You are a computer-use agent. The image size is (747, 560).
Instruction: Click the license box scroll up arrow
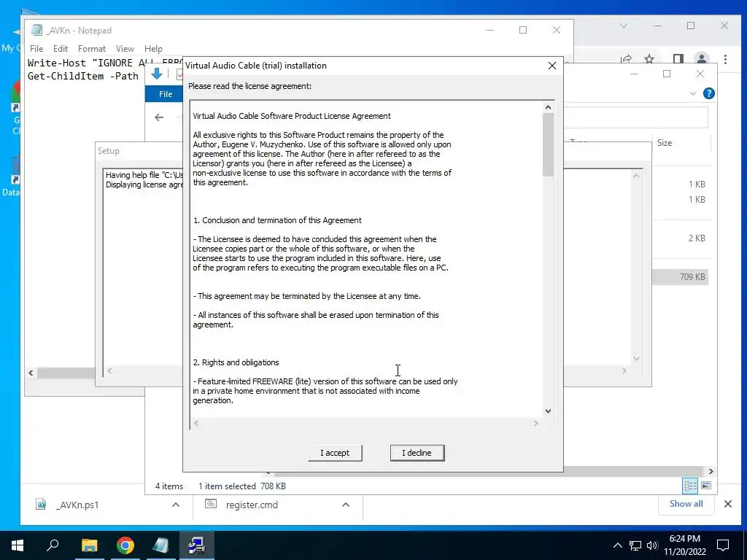548,108
